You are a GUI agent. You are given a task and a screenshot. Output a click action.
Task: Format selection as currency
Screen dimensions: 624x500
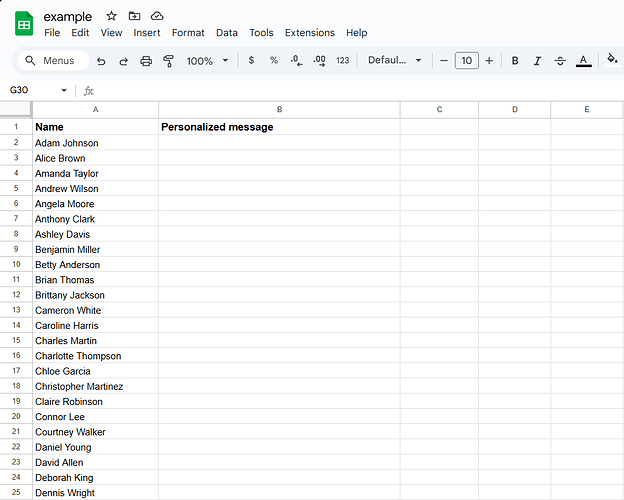[x=250, y=61]
